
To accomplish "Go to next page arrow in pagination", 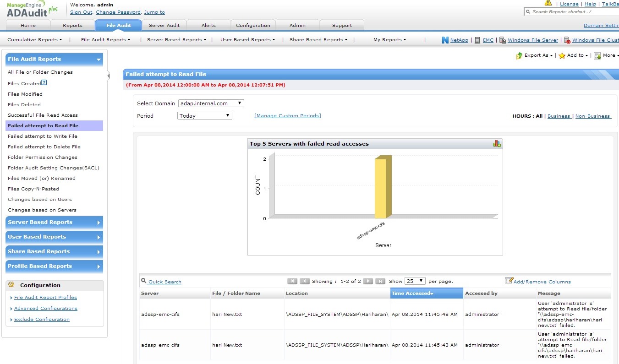I will [x=367, y=281].
